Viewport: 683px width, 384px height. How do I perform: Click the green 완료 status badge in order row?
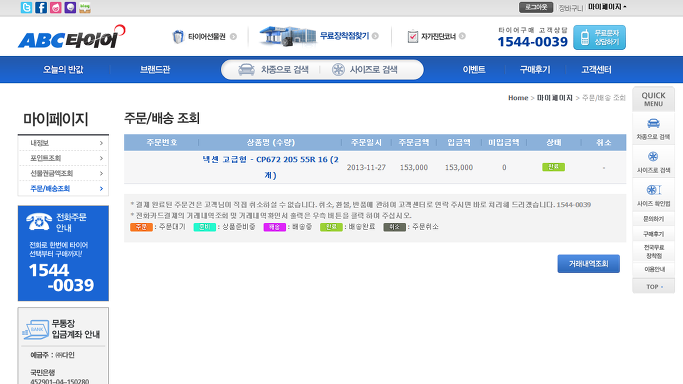(553, 167)
